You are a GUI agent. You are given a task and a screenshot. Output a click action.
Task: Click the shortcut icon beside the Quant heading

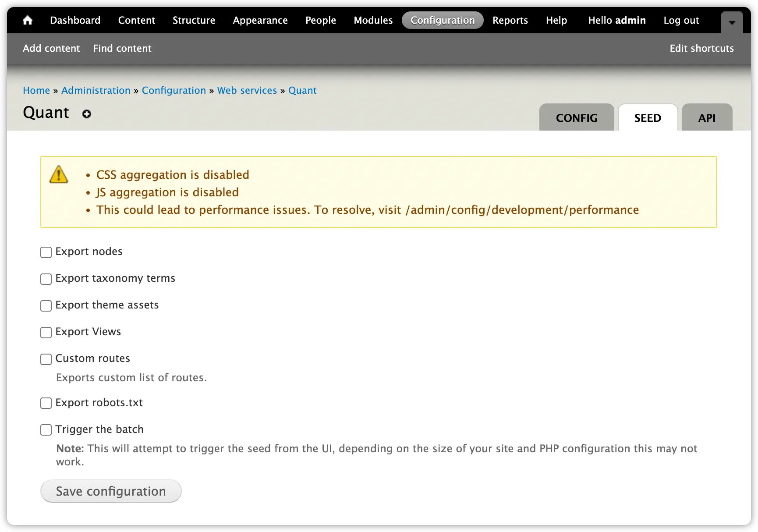[87, 114]
